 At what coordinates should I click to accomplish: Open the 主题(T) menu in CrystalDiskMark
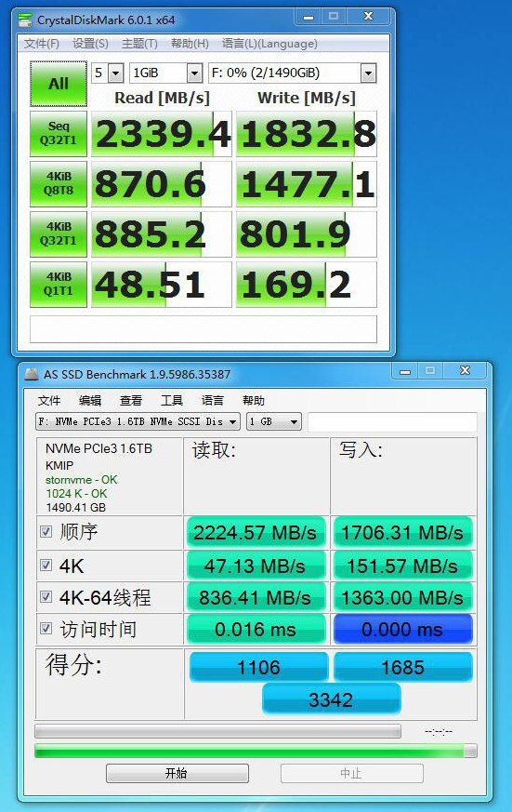[x=139, y=44]
